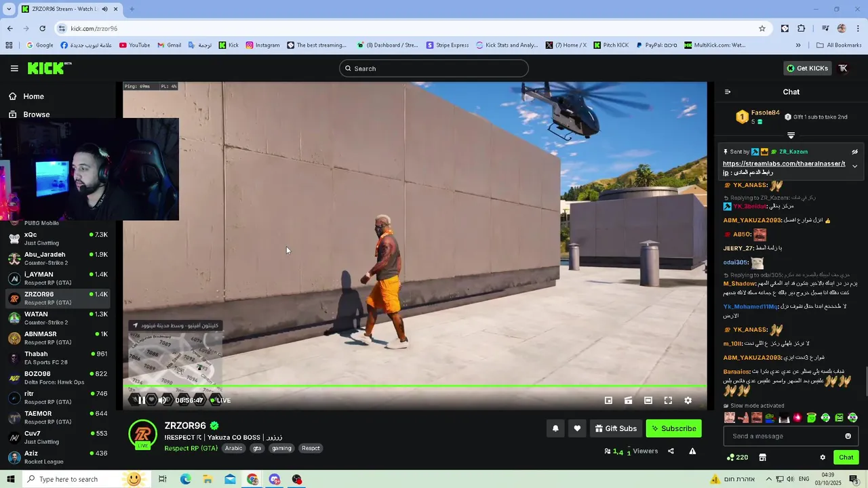The width and height of the screenshot is (868, 488).
Task: Open i_AYMAN channel in sidebar
Action: (x=58, y=279)
